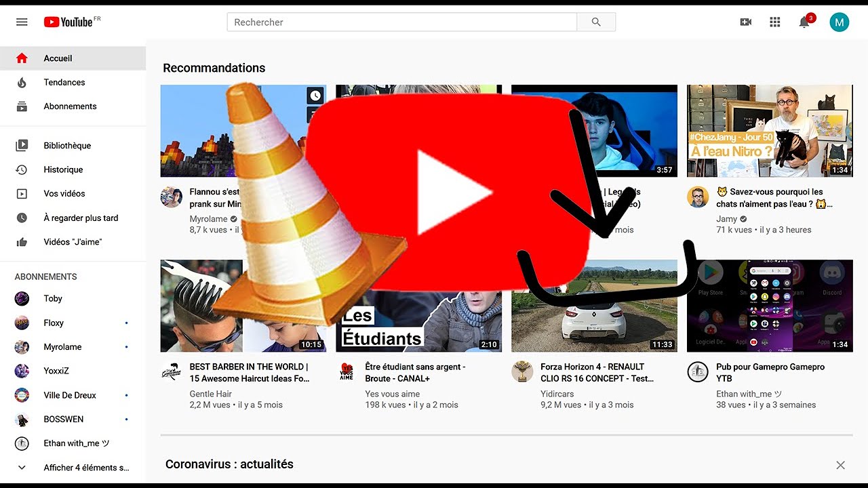Open Historique page
This screenshot has width=868, height=488.
(63, 169)
